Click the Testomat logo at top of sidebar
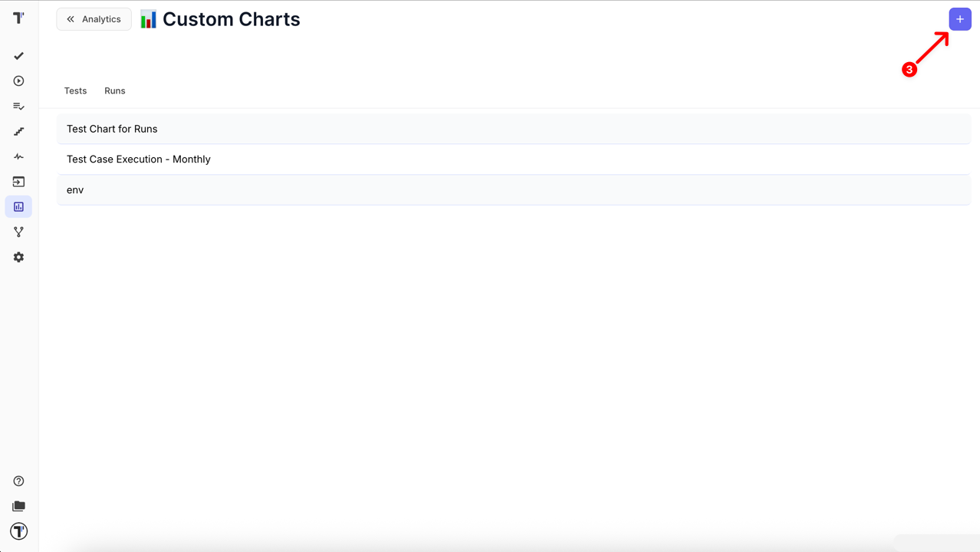Viewport: 980px width, 552px height. (18, 18)
